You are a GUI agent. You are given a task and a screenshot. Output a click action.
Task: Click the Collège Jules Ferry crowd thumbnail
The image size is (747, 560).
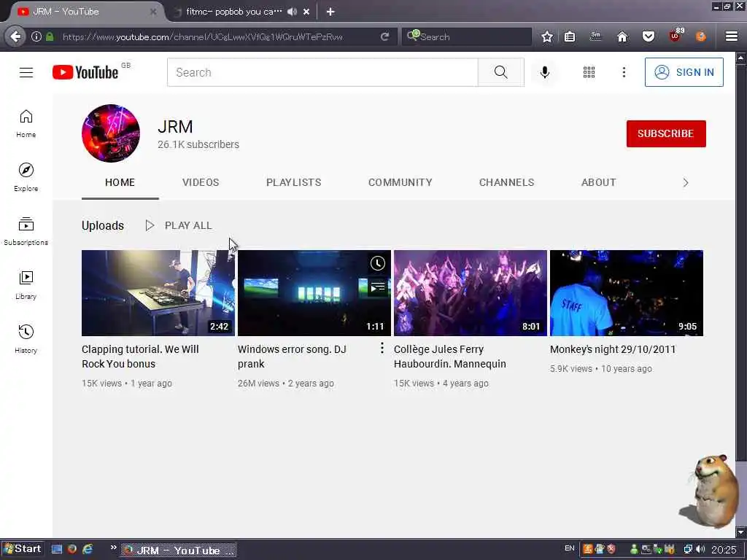(x=471, y=293)
